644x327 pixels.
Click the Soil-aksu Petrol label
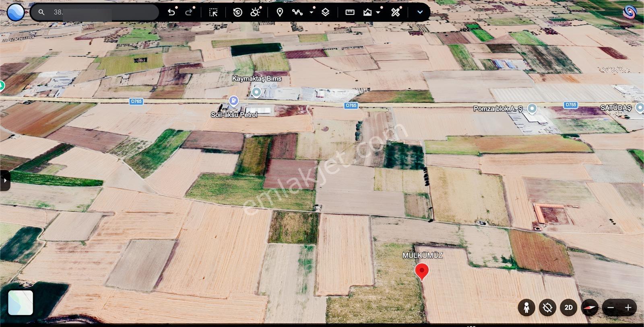(234, 115)
